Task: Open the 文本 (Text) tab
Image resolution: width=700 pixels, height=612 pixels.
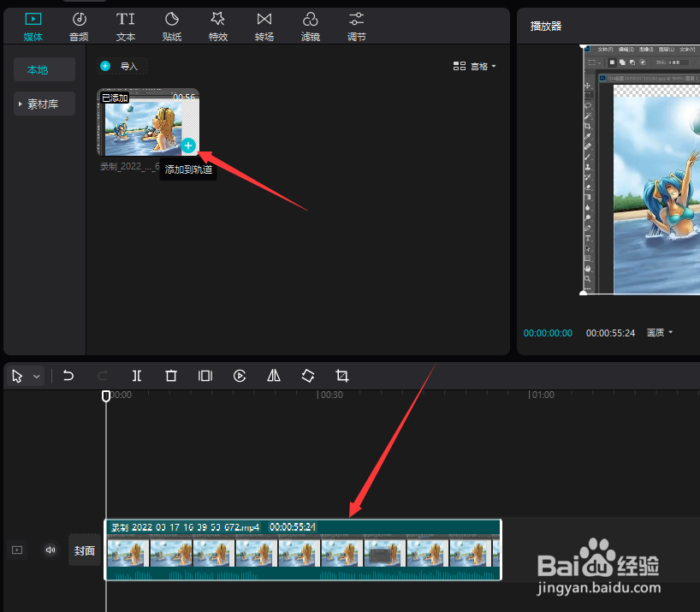Action: tap(126, 27)
